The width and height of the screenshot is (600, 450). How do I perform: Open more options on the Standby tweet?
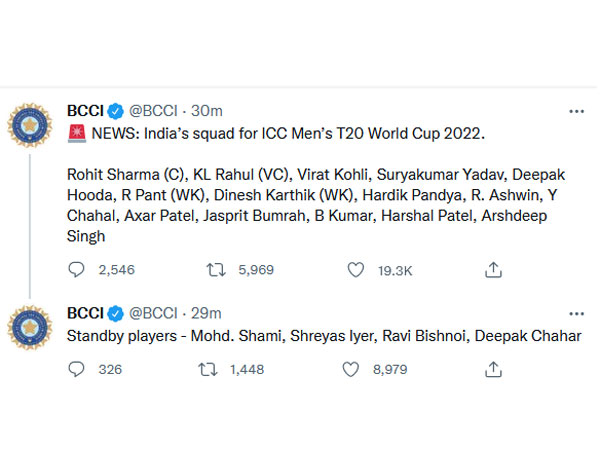[x=576, y=313]
